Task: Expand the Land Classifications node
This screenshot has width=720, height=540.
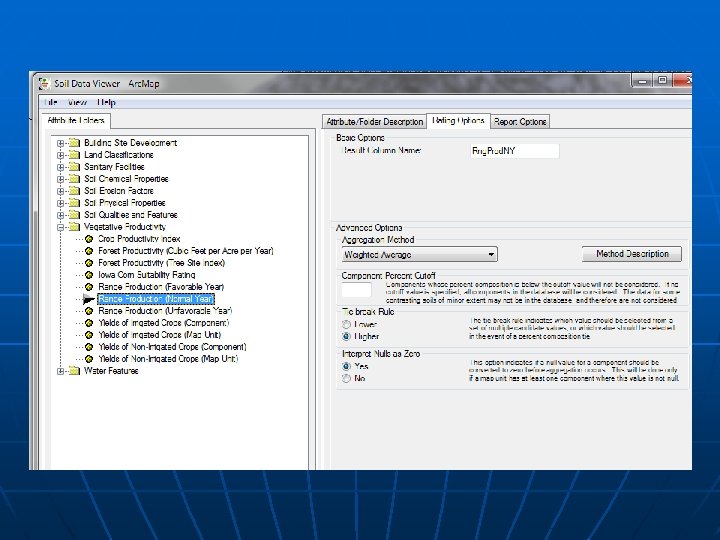Action: [60, 155]
